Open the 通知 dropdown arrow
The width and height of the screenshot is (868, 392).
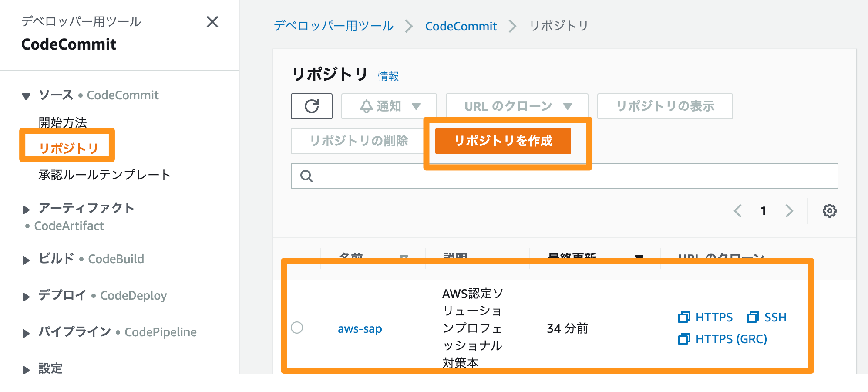416,106
